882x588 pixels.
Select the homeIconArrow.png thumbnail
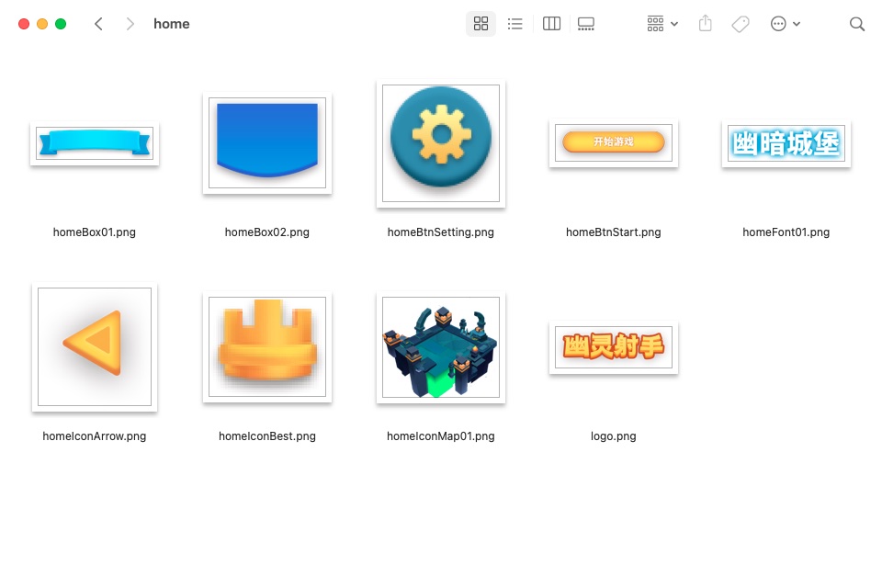(x=95, y=346)
